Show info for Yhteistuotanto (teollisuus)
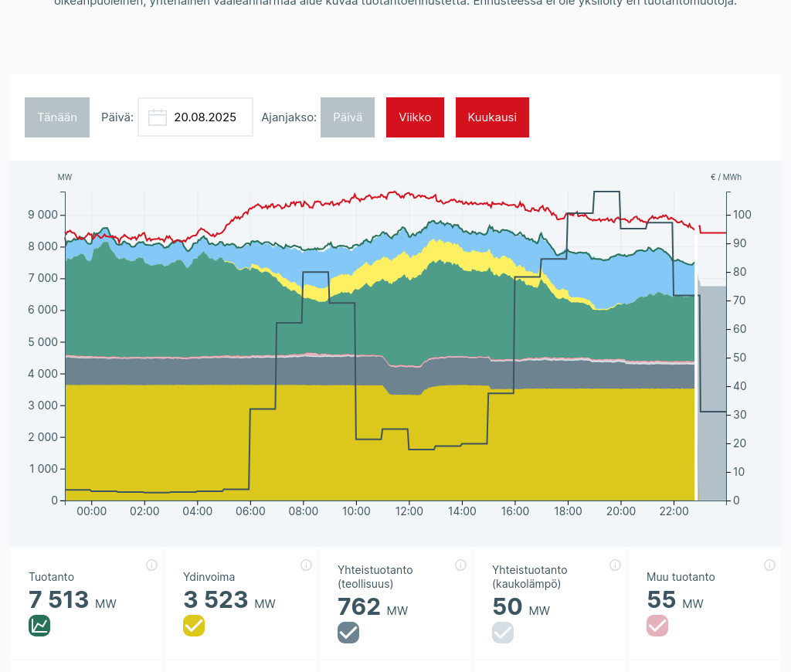The image size is (791, 672). click(x=460, y=565)
